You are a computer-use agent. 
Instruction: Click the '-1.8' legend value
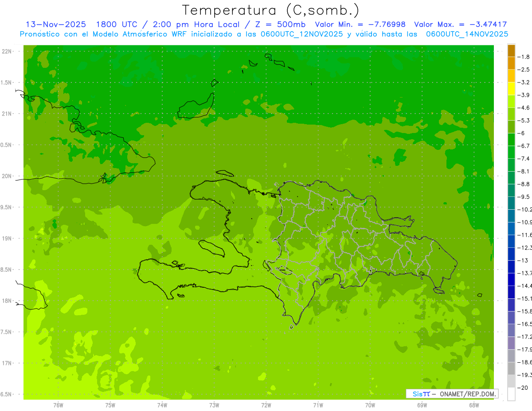(x=524, y=57)
